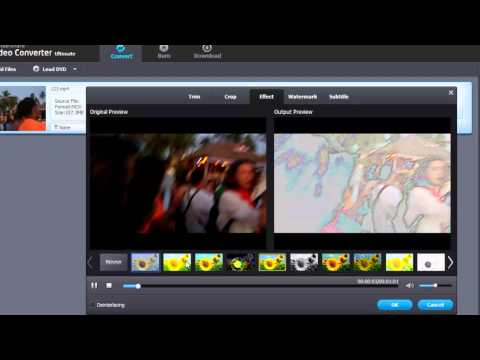Open the Watermark tab
The height and width of the screenshot is (360, 480).
pos(302,97)
